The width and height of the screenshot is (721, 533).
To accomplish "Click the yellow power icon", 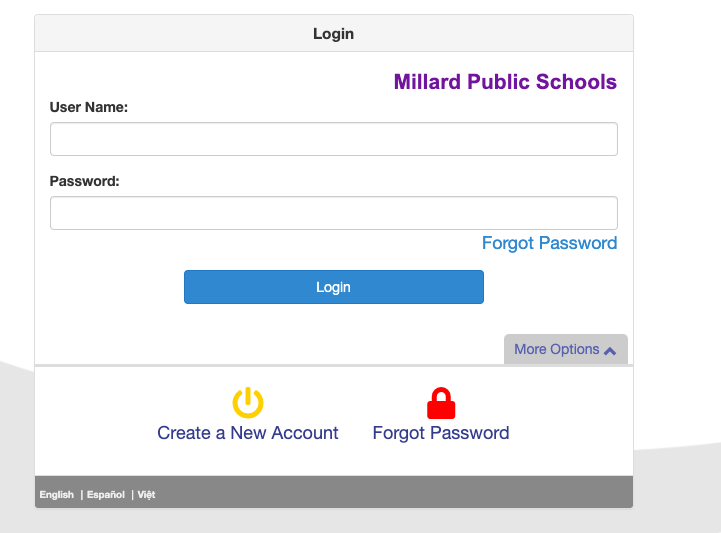I will [x=248, y=402].
